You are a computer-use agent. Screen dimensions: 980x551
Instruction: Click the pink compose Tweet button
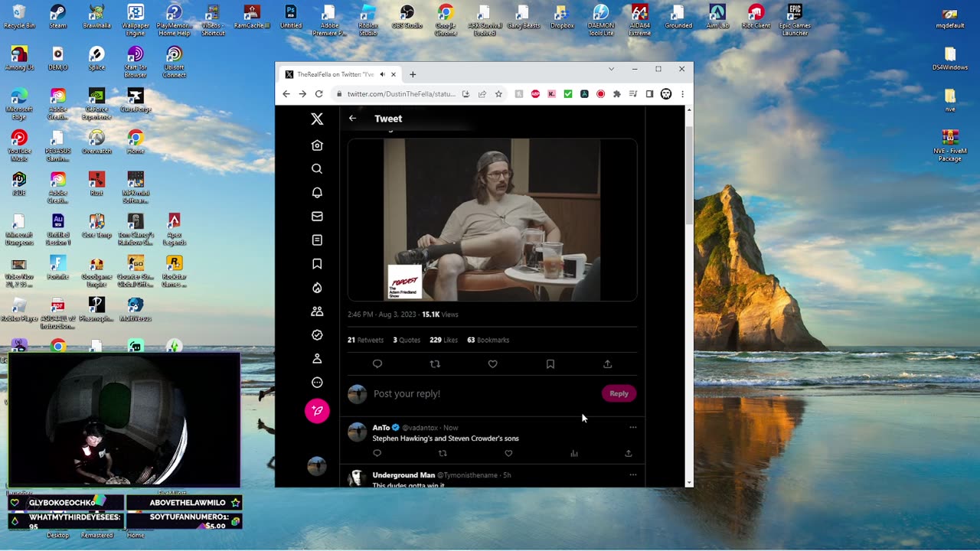[x=317, y=411]
